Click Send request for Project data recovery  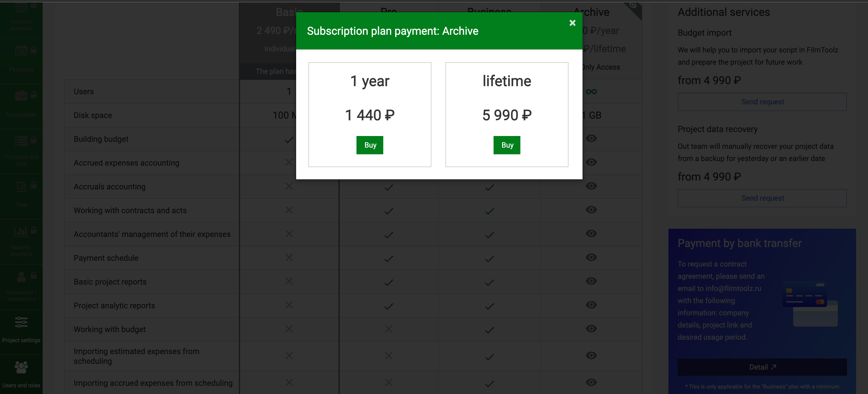point(762,198)
